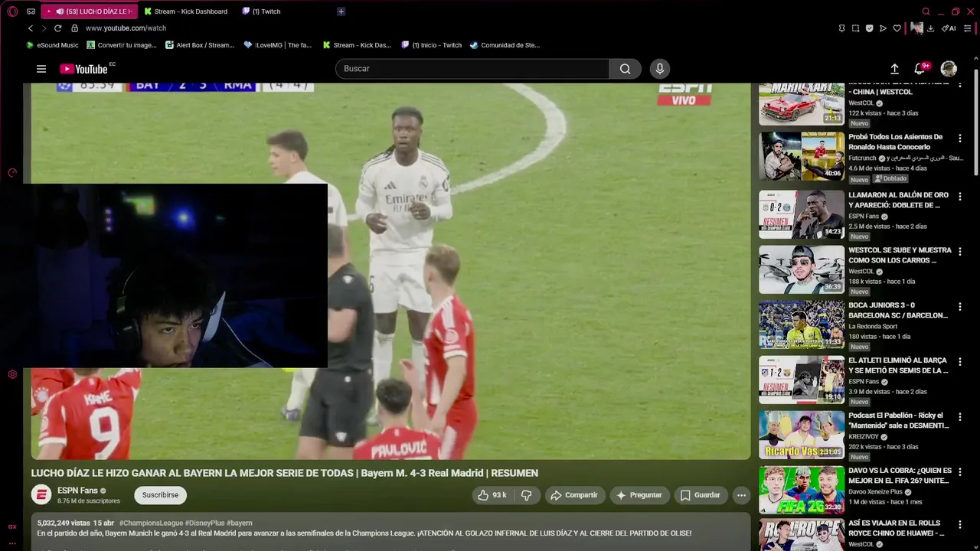Open options menu for ASÍ ES VIAJAR EN EL ROLLS

click(x=960, y=527)
